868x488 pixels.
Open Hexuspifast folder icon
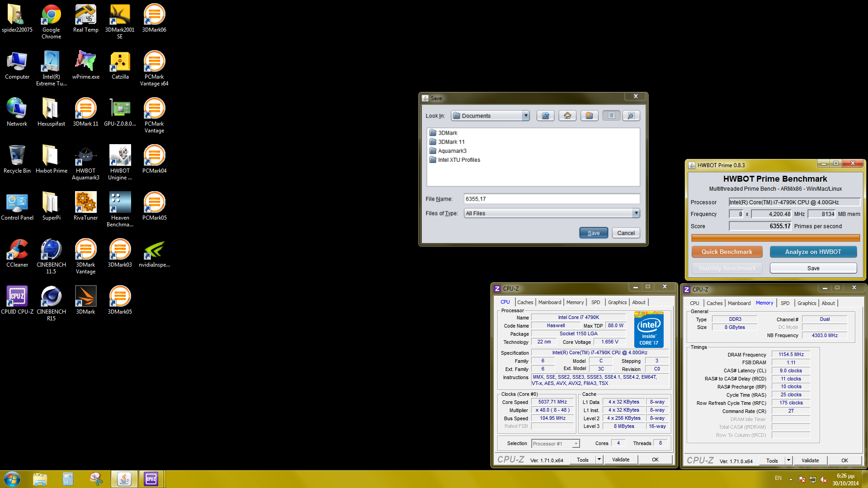[51, 112]
